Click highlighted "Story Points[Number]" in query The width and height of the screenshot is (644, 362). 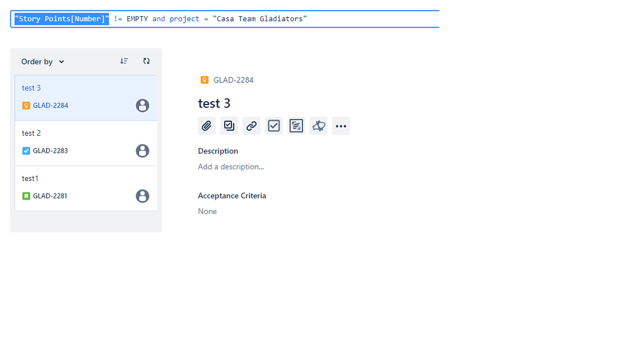click(62, 19)
